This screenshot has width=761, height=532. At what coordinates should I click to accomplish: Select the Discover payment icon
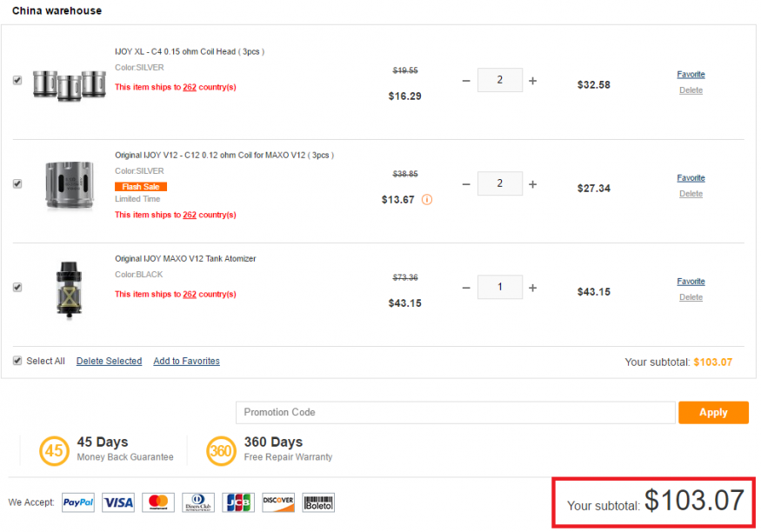(x=278, y=502)
